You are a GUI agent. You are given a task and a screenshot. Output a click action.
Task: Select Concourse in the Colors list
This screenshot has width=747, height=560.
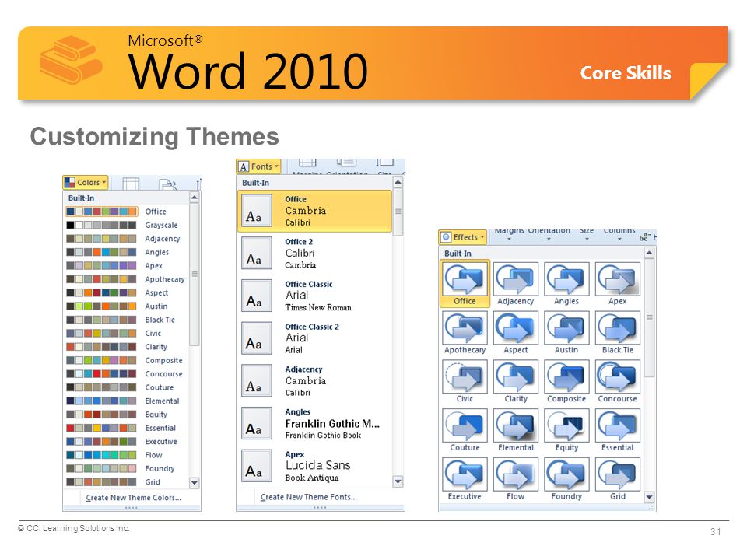tap(164, 374)
